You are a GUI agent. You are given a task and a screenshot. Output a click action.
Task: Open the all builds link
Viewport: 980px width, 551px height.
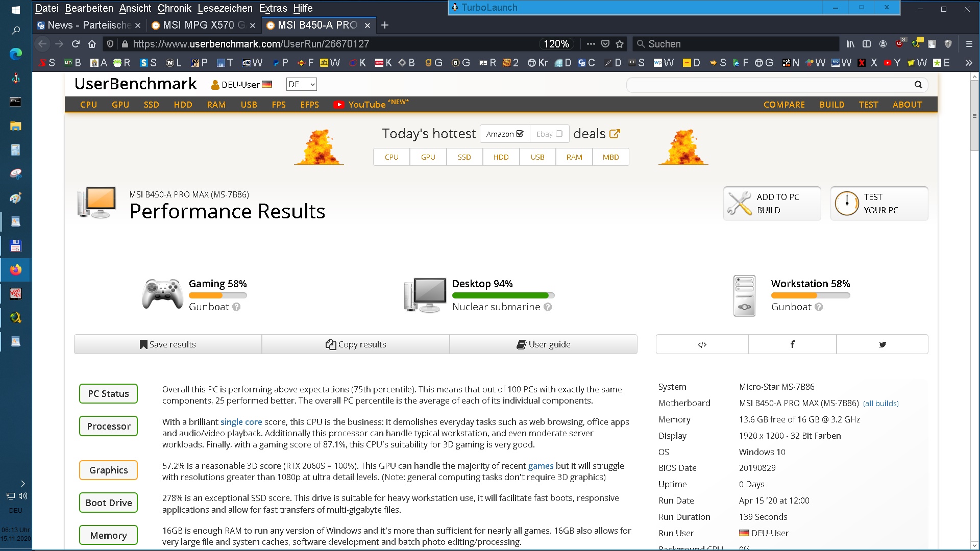(880, 404)
